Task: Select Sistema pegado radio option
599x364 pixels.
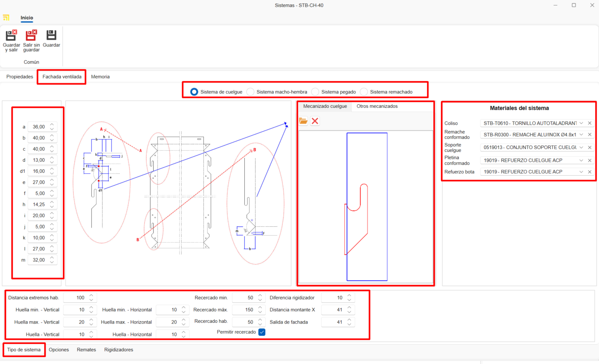Action: point(315,92)
